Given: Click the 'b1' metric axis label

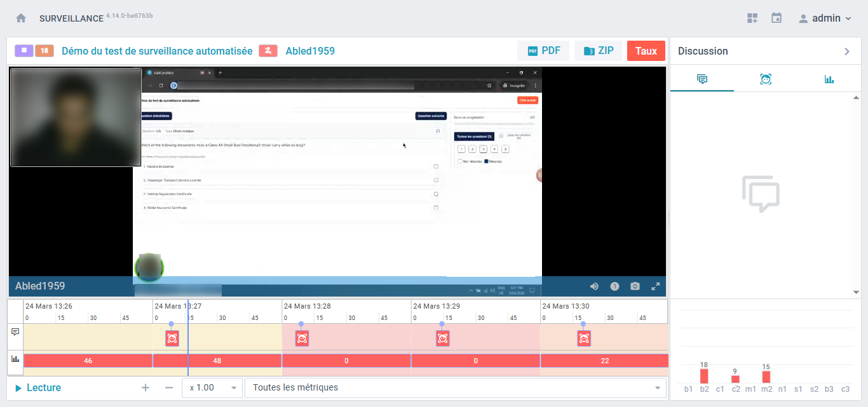Looking at the screenshot, I should point(689,389).
